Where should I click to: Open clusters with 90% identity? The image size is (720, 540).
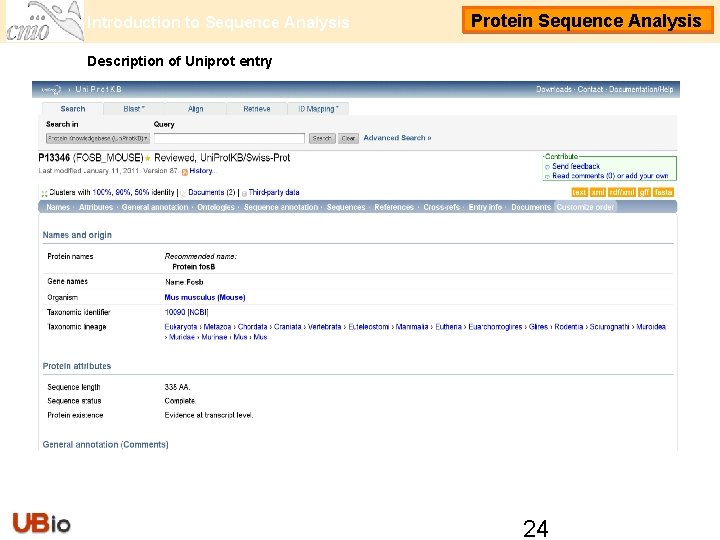click(123, 192)
